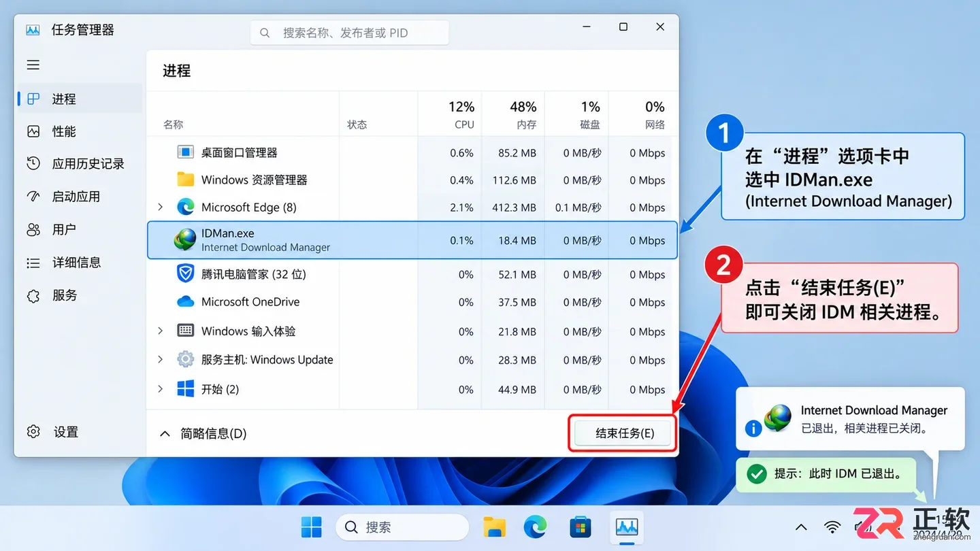
Task: Click the 腾讯电脑管家 shield icon
Action: [x=185, y=274]
